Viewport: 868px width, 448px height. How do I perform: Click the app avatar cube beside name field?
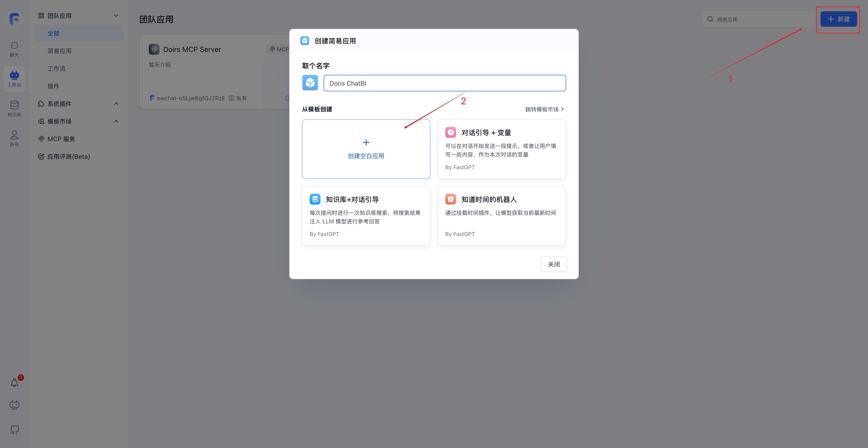tap(310, 83)
